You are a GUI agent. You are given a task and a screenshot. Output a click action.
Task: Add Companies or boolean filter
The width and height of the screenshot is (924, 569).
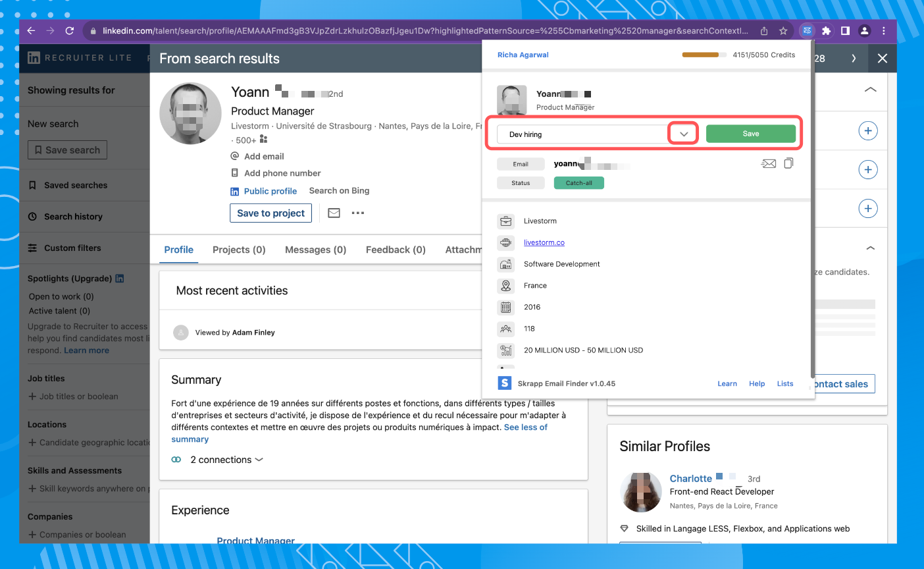(x=77, y=535)
